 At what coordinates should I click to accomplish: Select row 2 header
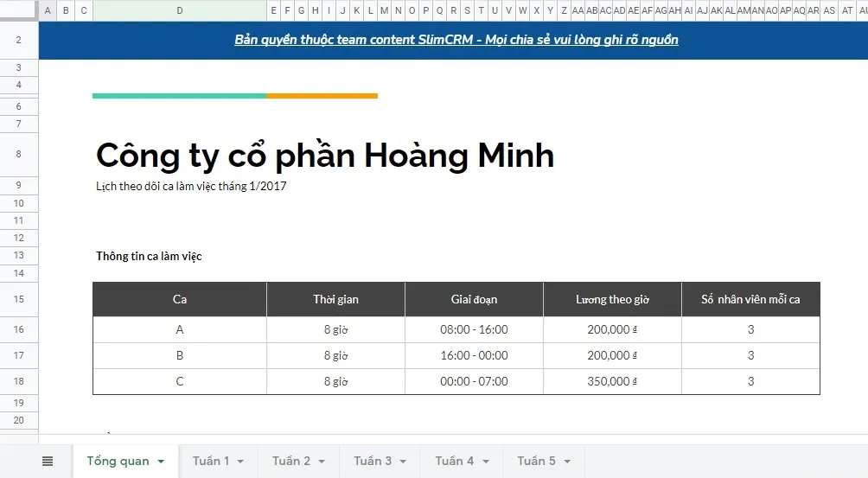[19, 40]
